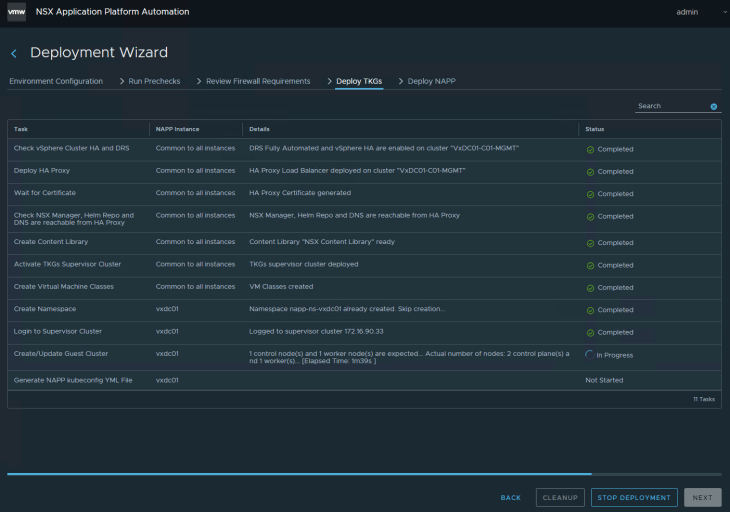
Task: Go to Deploy NAPP step
Action: 431,81
